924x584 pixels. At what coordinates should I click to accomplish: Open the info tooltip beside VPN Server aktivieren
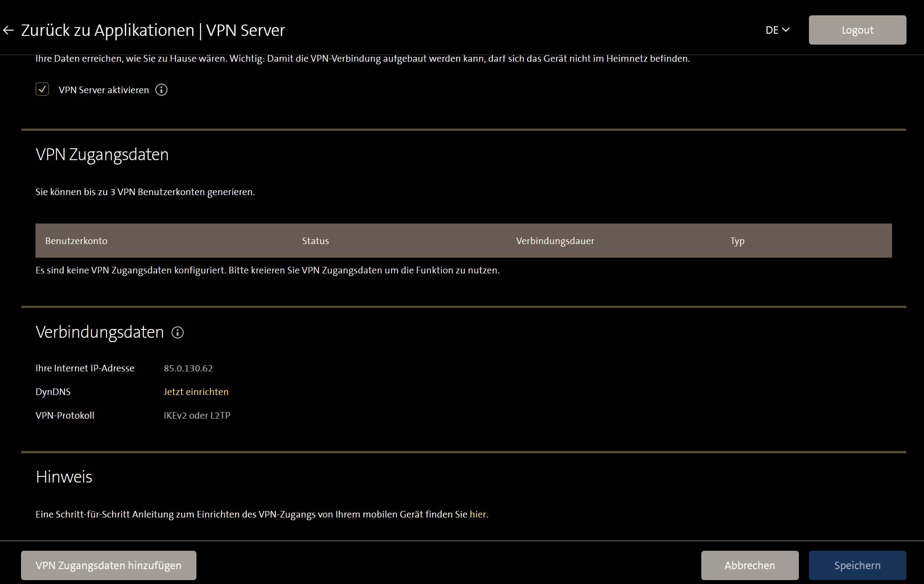coord(161,90)
